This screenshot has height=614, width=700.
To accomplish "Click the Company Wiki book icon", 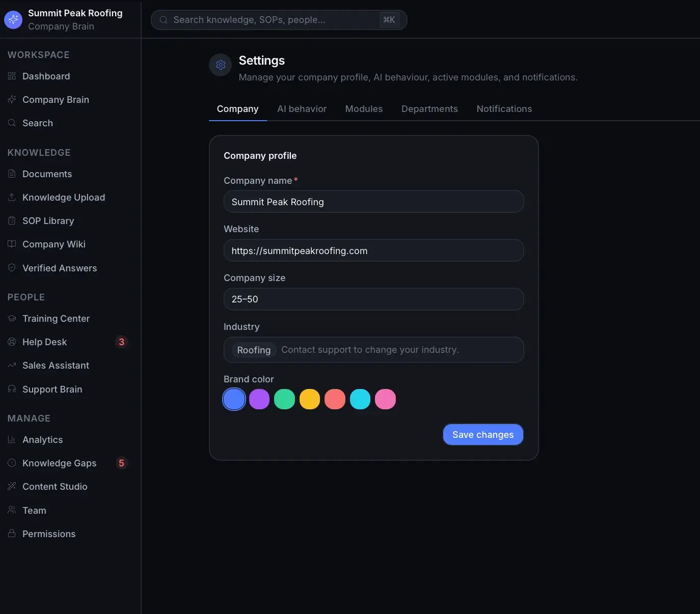I will pos(12,244).
